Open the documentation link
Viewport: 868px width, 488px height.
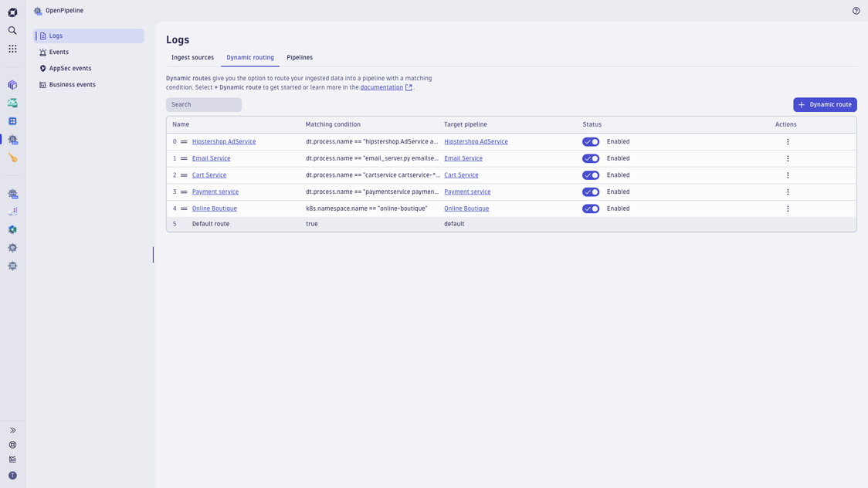click(381, 86)
